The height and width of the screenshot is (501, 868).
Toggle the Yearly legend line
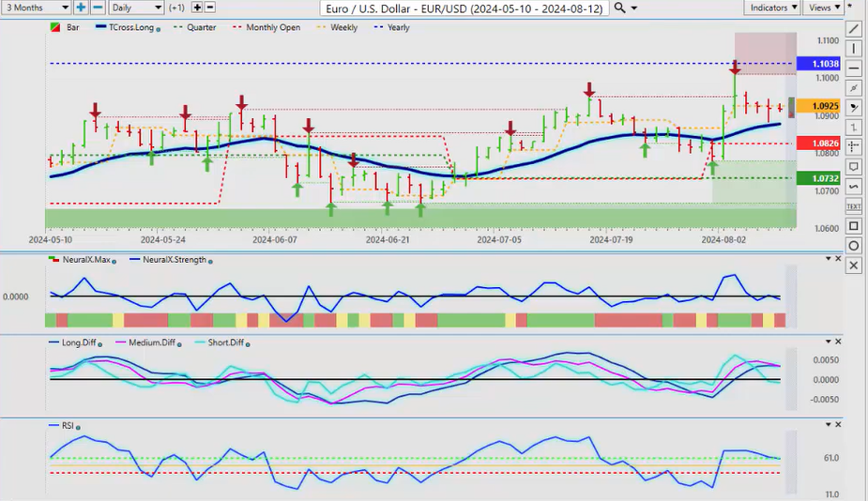(x=395, y=27)
